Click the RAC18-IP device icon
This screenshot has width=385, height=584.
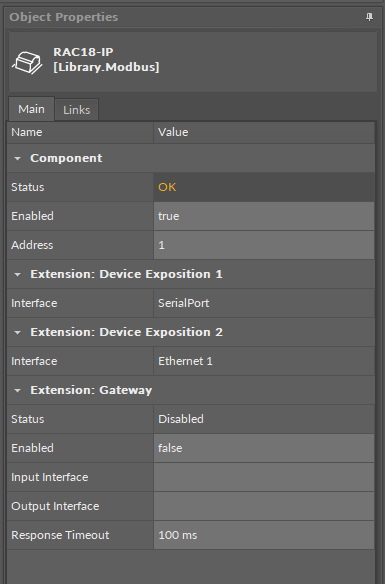tap(27, 63)
